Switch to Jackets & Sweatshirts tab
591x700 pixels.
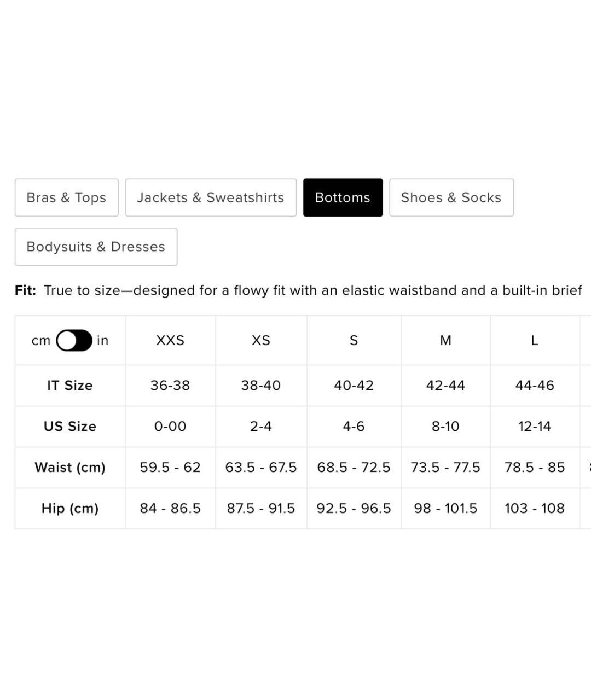coord(211,197)
